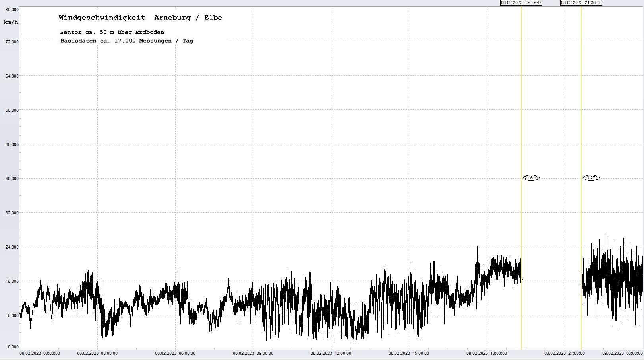Click the 09.02.2023 00:00:00 time label
The height and width of the screenshot is (360, 644).
pos(622,353)
